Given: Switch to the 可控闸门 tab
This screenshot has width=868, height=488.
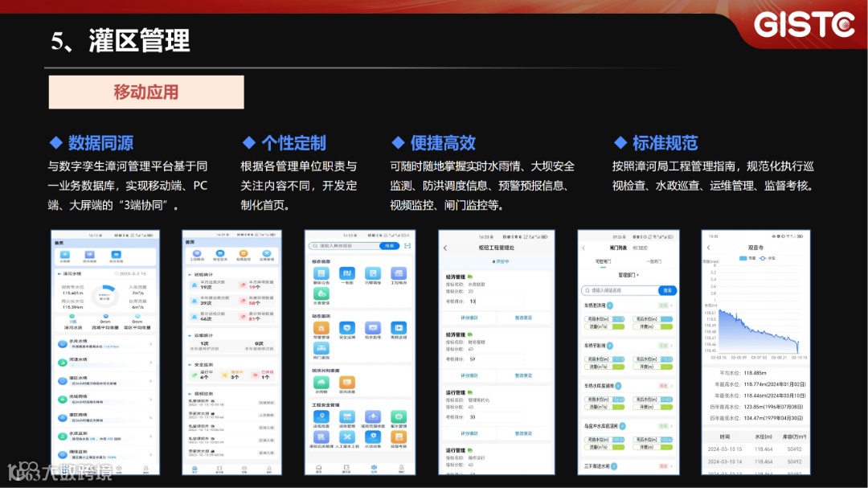Looking at the screenshot, I should coord(603,261).
